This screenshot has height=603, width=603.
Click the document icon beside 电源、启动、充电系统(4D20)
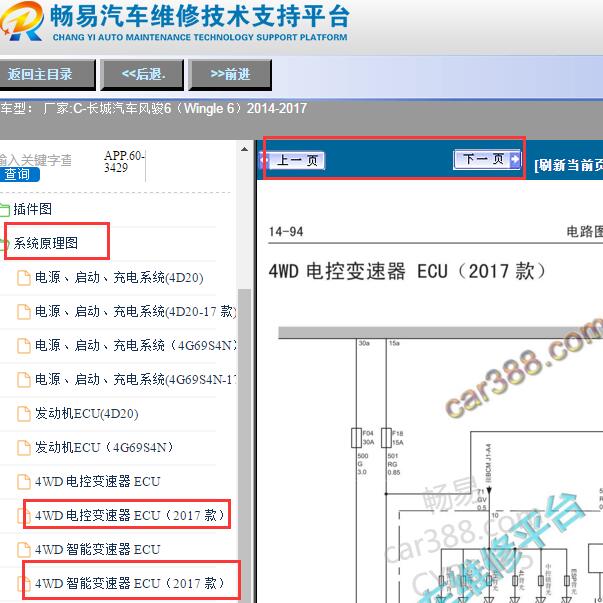(24, 278)
